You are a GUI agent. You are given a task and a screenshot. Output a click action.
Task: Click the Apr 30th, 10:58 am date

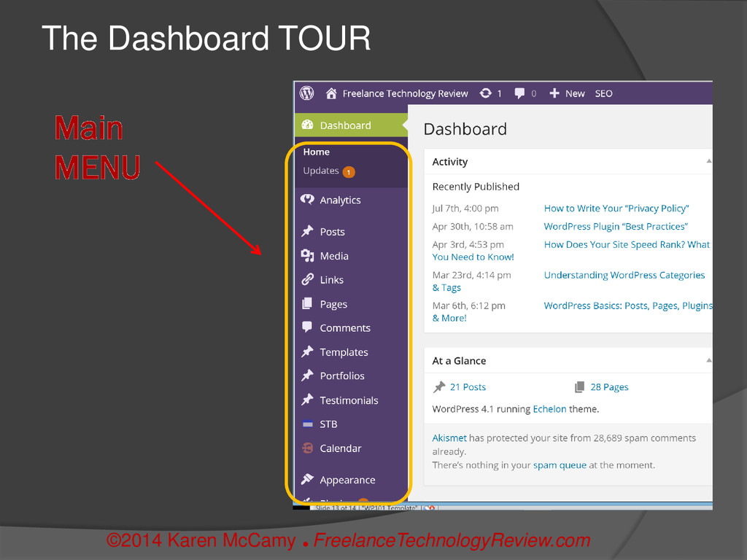pyautogui.click(x=473, y=227)
